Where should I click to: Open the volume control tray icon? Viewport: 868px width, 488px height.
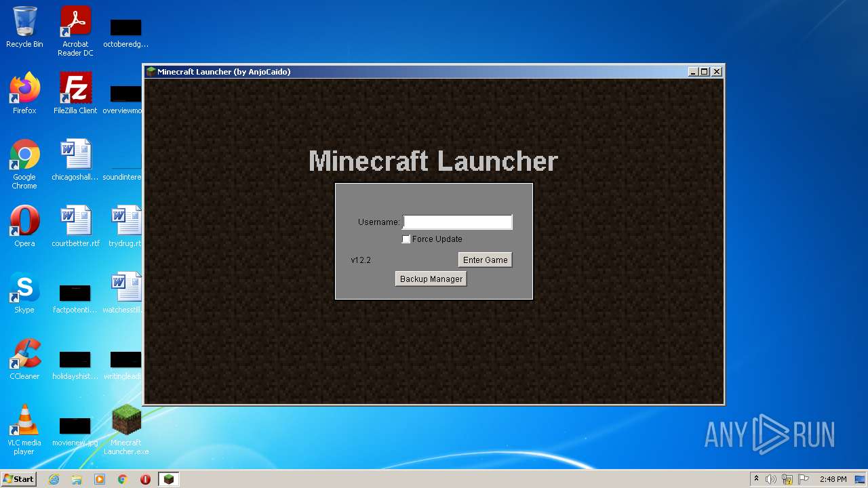pyautogui.click(x=771, y=479)
